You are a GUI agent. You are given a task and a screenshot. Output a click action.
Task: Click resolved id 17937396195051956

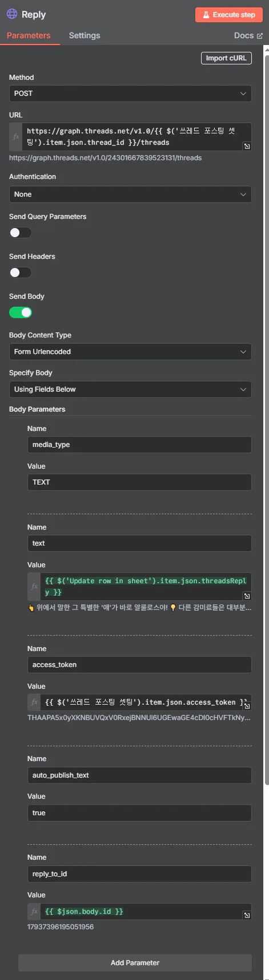(61, 927)
